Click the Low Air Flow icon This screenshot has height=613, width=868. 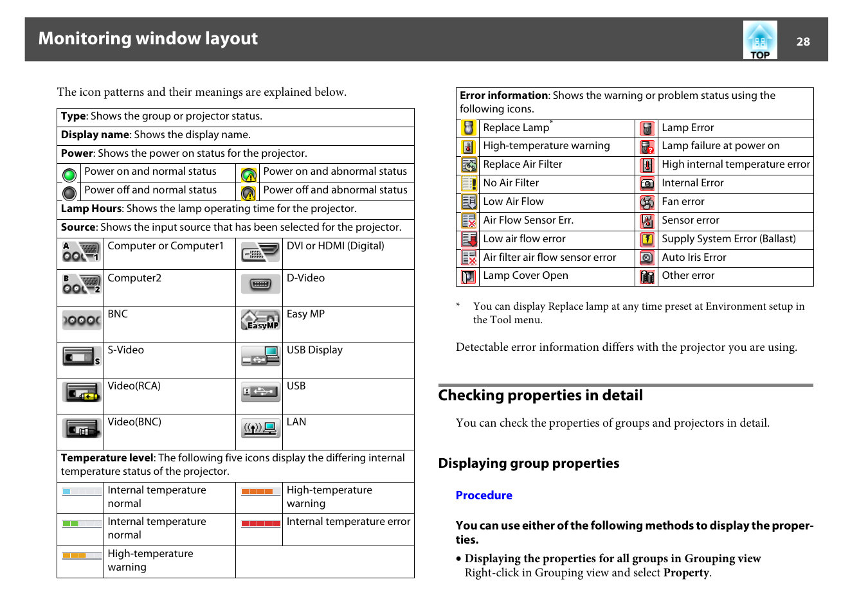click(469, 202)
